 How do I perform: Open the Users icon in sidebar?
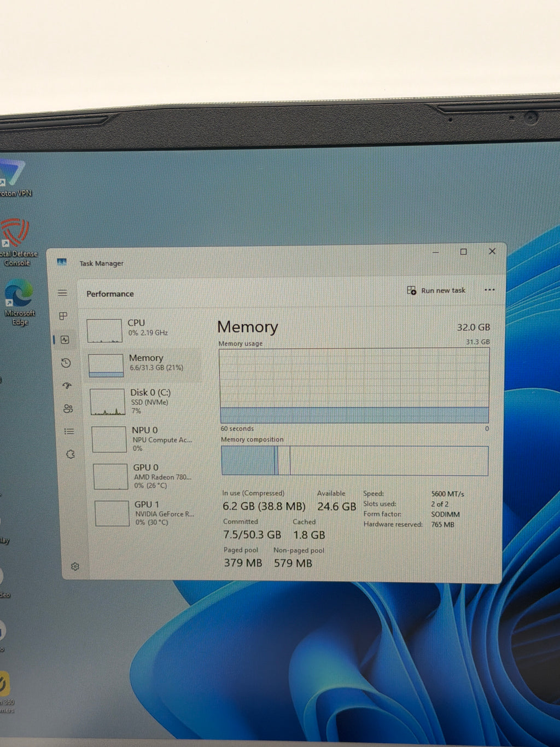[x=68, y=408]
